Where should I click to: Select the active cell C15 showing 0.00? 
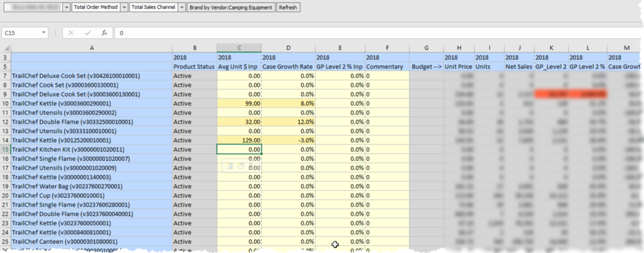click(x=239, y=149)
